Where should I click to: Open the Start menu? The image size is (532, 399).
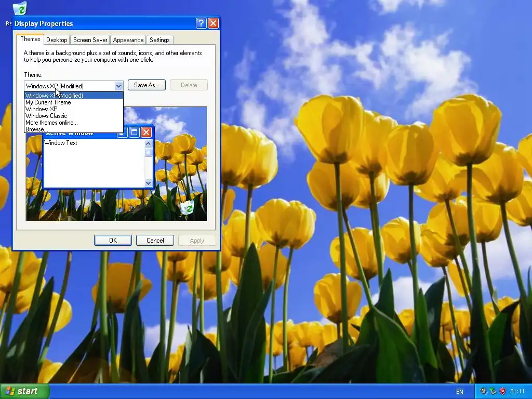[25, 391]
